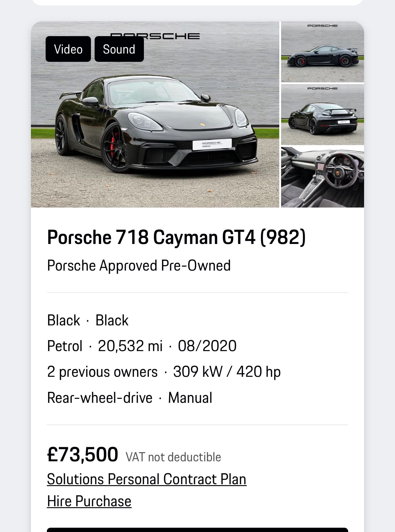Select the Manual transmission text

pos(190,398)
